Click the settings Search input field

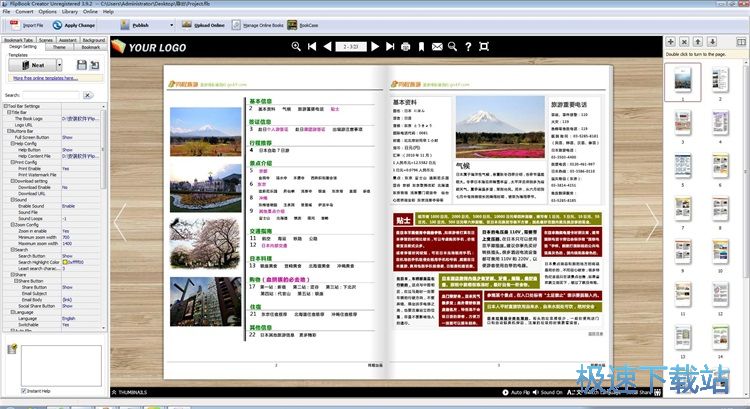tap(51, 95)
